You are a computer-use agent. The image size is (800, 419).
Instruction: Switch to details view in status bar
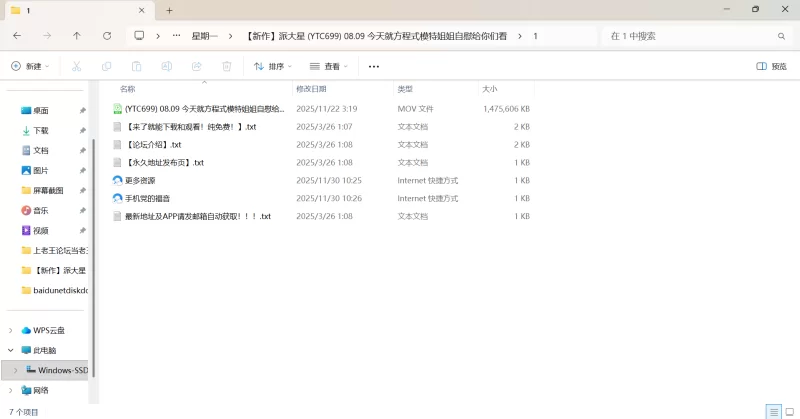(x=773, y=411)
